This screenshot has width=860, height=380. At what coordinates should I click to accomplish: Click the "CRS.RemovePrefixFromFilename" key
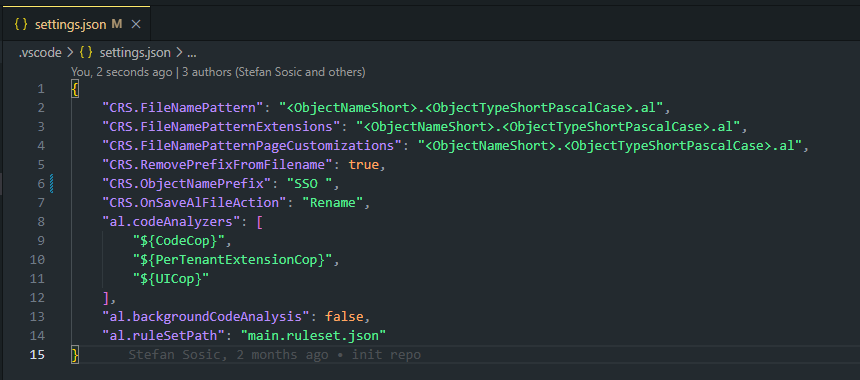click(x=217, y=165)
